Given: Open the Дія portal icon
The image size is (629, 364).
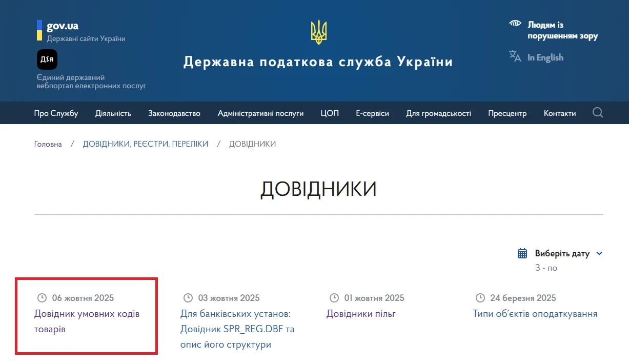Looking at the screenshot, I should (47, 59).
